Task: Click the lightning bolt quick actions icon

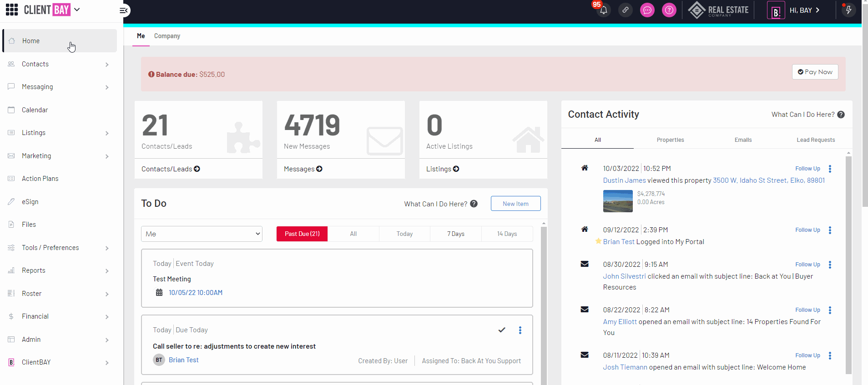Action: click(x=848, y=10)
